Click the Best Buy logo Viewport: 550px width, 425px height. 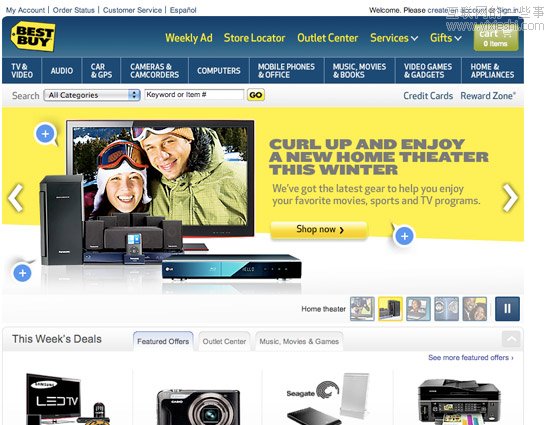(33, 36)
